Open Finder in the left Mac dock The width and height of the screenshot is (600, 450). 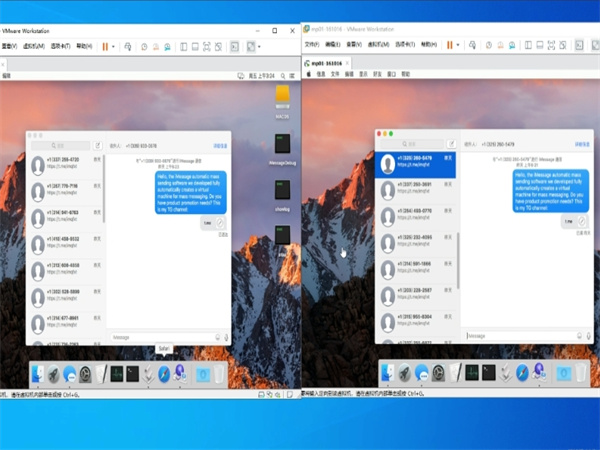38,374
